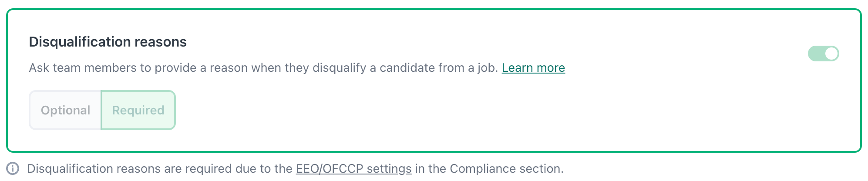This screenshot has width=868, height=181.
Task: Open the EEO/OFCCP settings link
Action: pos(353,169)
